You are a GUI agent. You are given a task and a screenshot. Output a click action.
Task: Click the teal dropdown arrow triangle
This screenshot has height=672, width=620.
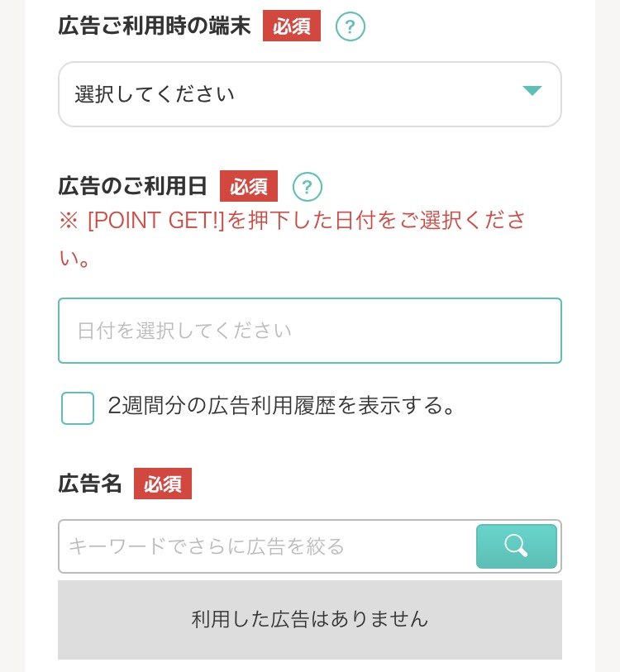(x=532, y=91)
